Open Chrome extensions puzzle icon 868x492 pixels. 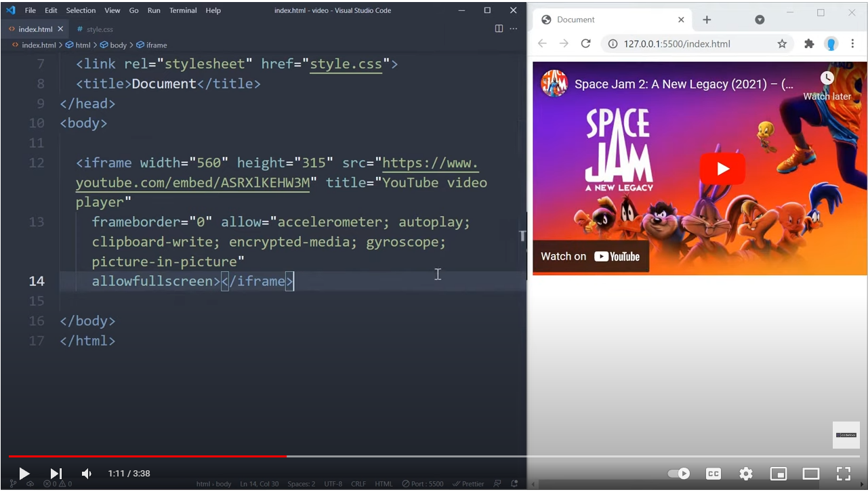(x=809, y=44)
